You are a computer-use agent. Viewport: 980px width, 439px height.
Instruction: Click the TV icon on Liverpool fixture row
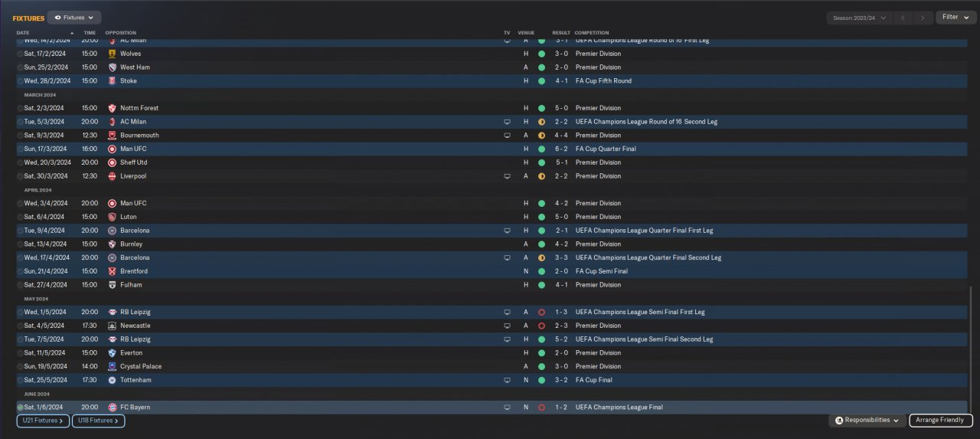(507, 176)
